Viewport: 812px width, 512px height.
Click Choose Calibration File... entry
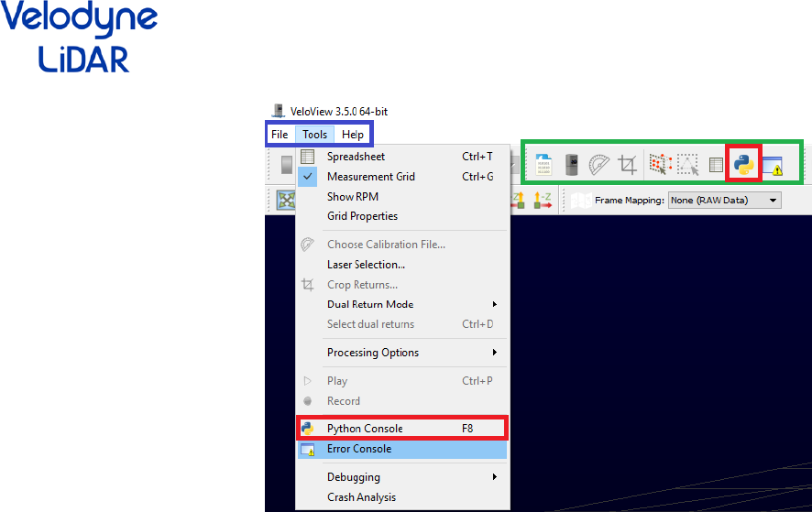[402, 245]
